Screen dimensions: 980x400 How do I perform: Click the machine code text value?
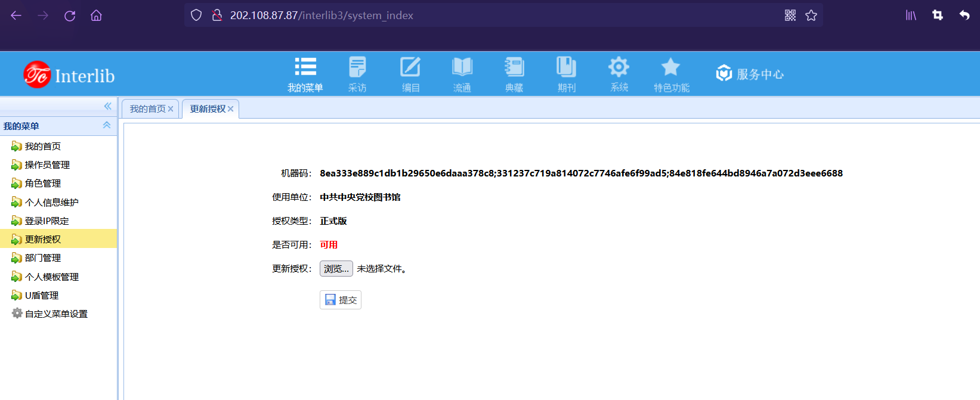pos(581,173)
